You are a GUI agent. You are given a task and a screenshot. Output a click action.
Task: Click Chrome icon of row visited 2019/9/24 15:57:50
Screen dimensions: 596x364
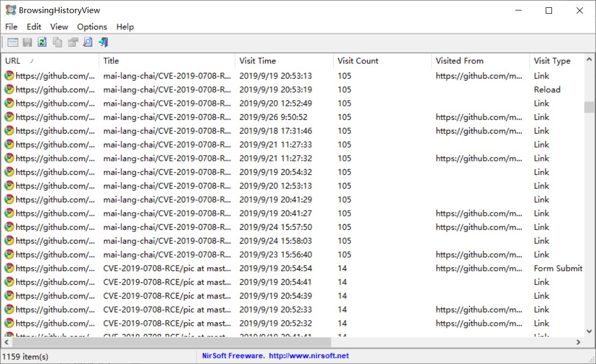coord(9,227)
